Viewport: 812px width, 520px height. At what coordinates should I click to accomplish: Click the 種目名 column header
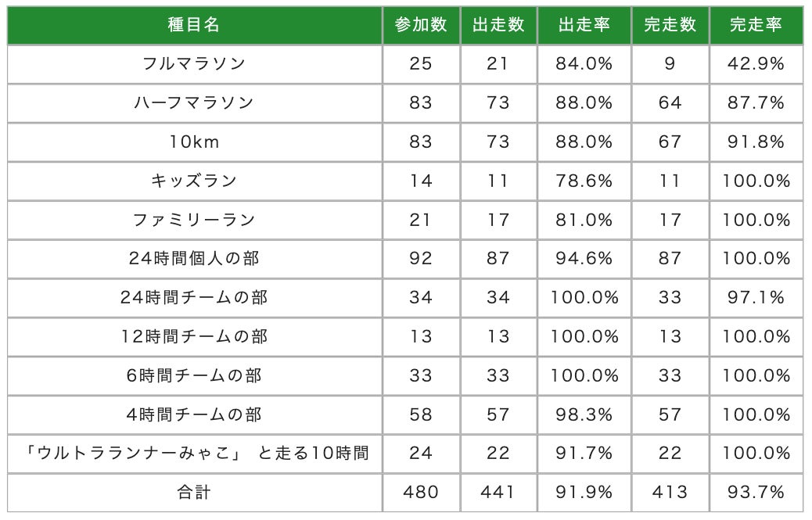coord(194,25)
